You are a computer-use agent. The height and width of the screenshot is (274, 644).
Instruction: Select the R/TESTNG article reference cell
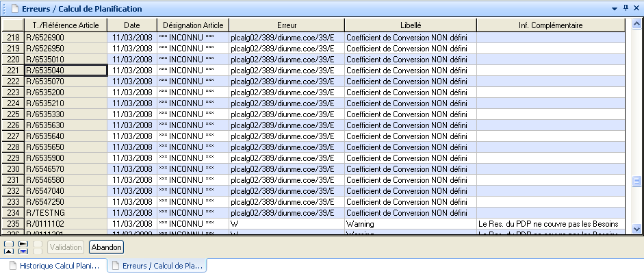coord(66,213)
